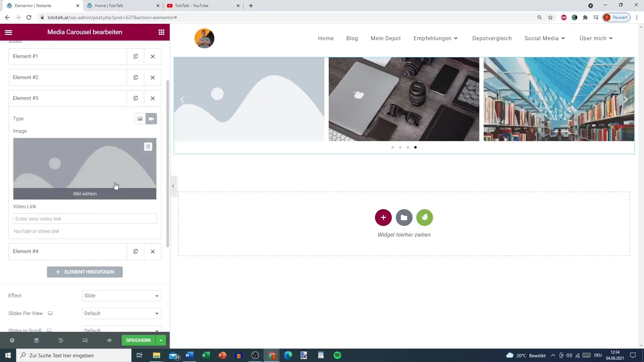Click Speichern save button
This screenshot has width=644, height=362.
tap(138, 340)
